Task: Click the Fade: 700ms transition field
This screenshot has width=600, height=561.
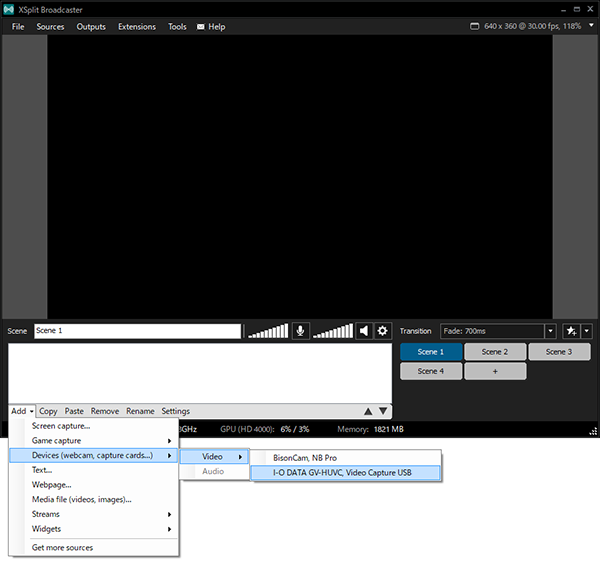Action: pyautogui.click(x=493, y=331)
